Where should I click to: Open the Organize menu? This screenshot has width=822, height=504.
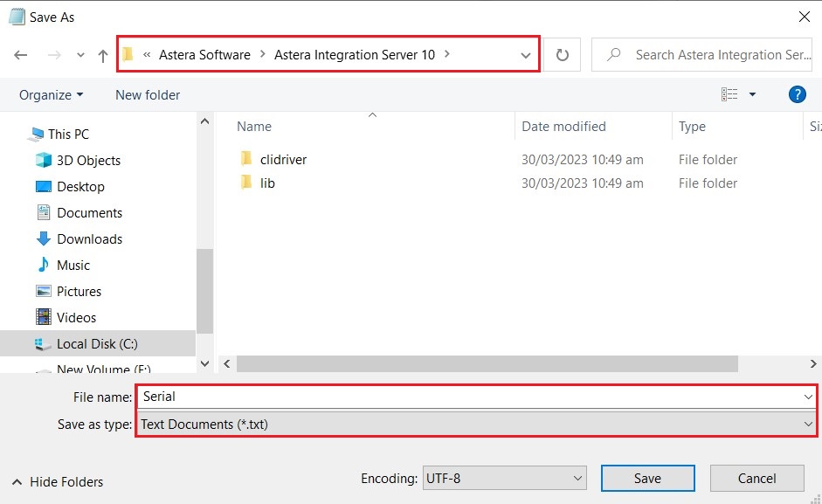[x=52, y=94]
